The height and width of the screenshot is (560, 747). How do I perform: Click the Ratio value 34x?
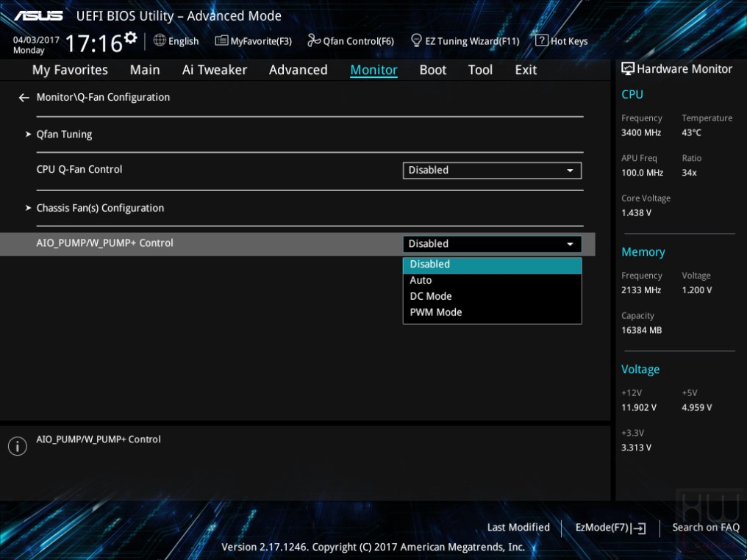point(689,173)
